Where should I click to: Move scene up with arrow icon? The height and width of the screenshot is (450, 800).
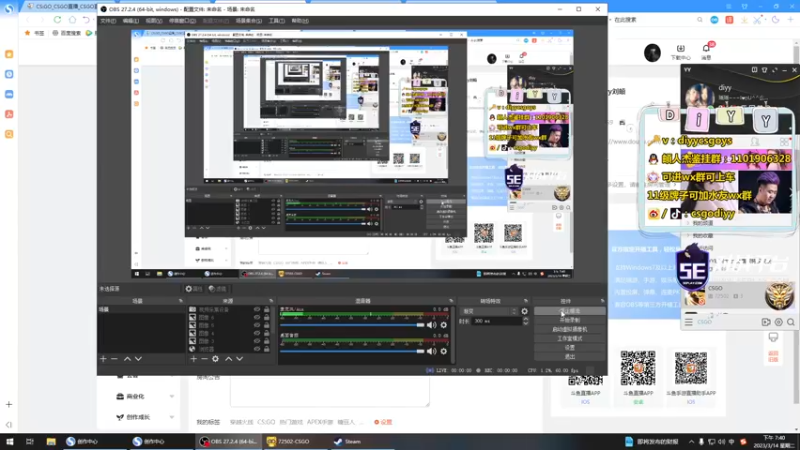[128, 359]
